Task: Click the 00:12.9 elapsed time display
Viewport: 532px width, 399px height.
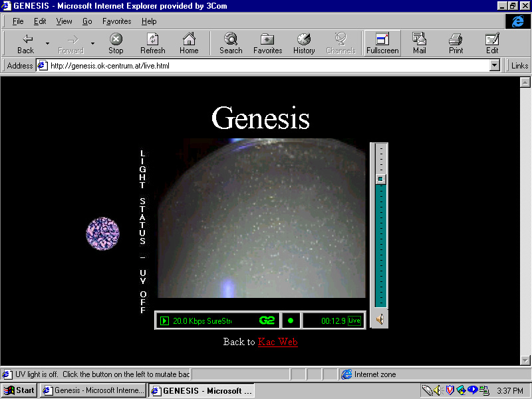Action: (333, 321)
